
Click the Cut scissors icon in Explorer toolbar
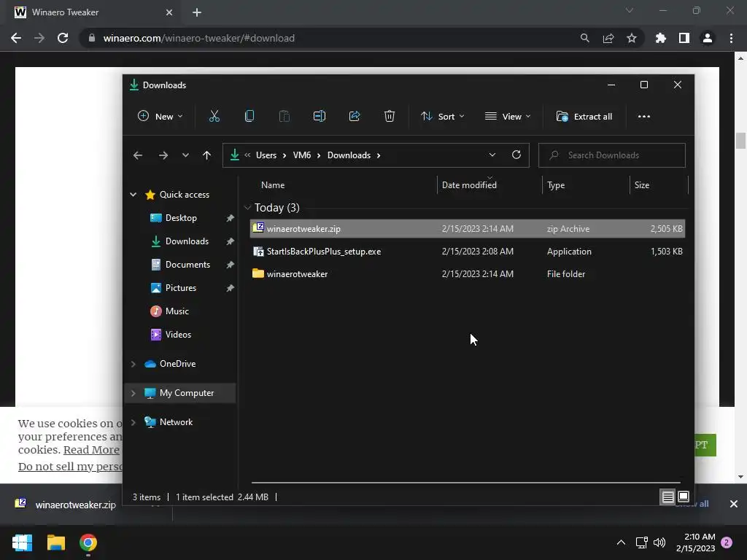[x=214, y=116]
